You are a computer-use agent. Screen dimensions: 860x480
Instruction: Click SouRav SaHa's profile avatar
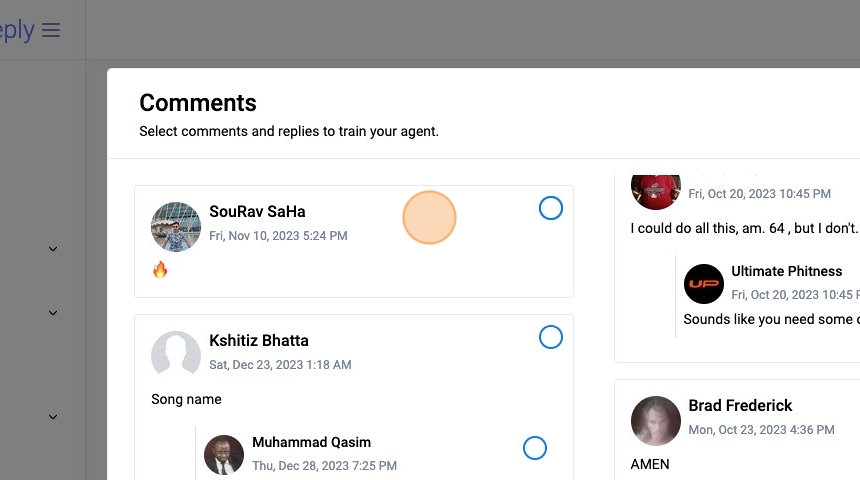176,226
